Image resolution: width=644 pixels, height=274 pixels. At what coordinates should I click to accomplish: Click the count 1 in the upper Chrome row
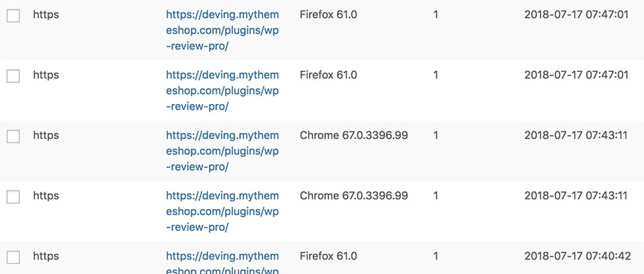436,136
